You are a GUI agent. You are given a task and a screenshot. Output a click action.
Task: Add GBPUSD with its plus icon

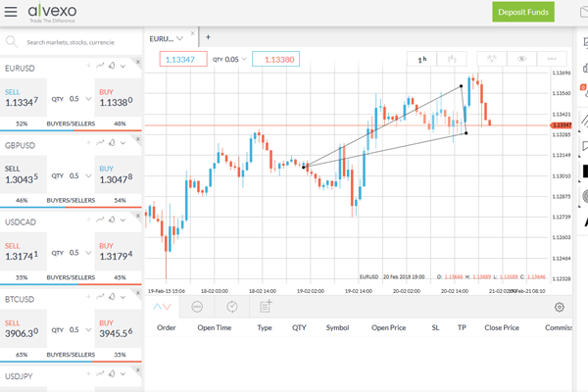point(88,142)
